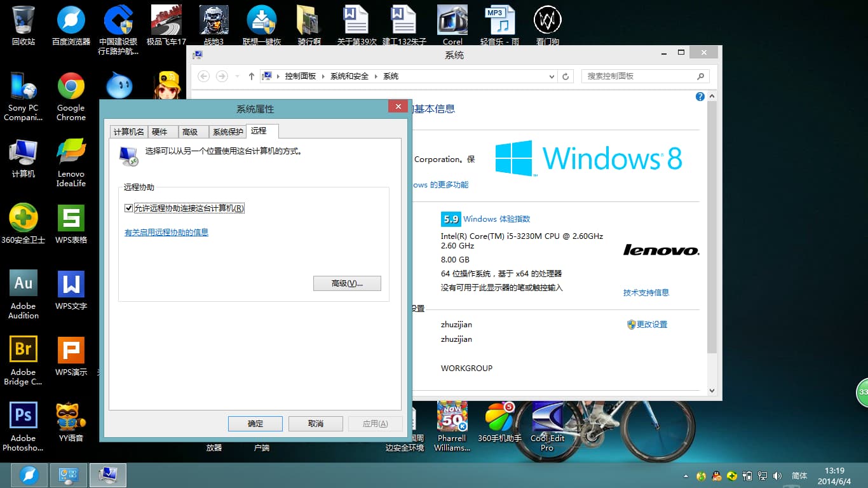
Task: Expand the 控制面板 breadcrumb arrow
Action: [323, 76]
